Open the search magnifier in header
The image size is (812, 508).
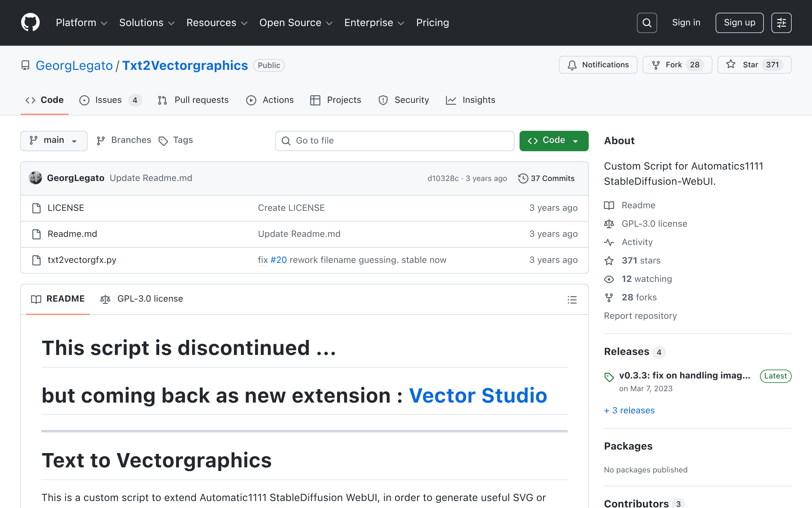click(x=646, y=23)
